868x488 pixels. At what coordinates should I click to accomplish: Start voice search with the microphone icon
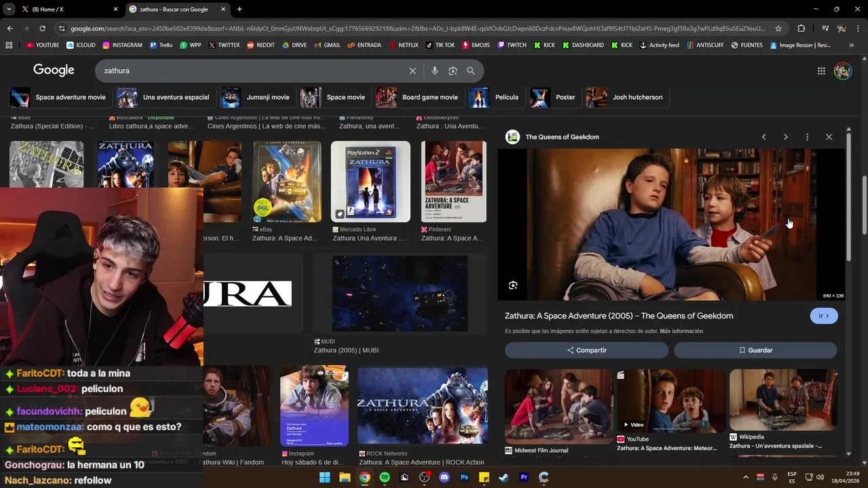(x=435, y=70)
